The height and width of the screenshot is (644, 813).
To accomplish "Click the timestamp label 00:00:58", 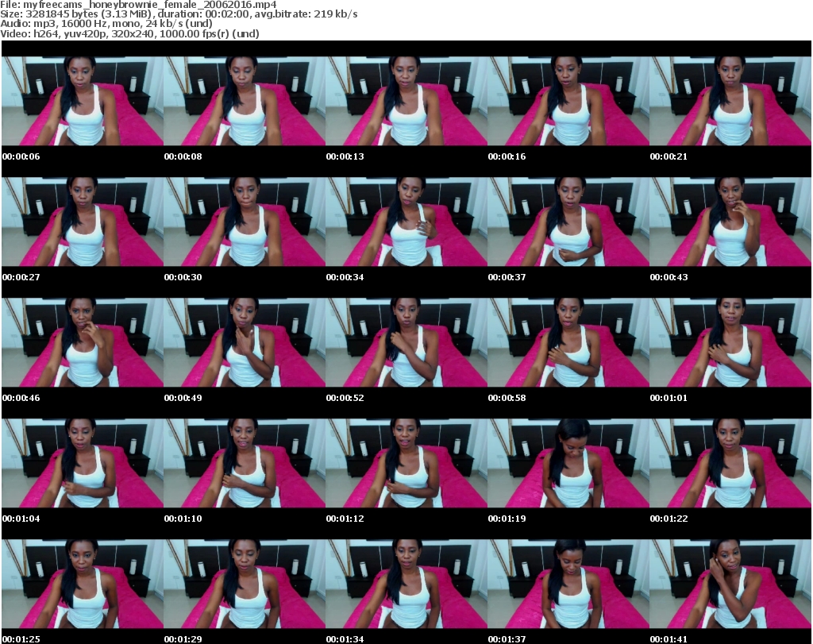I will click(507, 398).
